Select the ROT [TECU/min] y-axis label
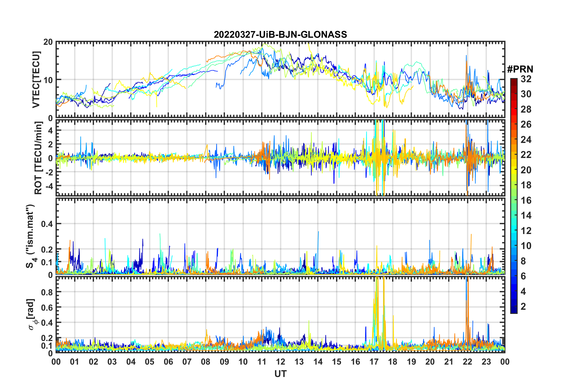Screen dimensions: 561x392 pyautogui.click(x=38, y=158)
